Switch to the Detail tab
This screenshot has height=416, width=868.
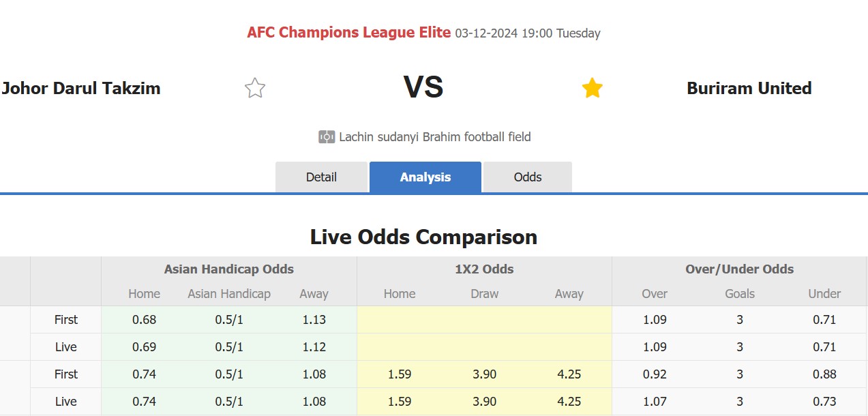[x=321, y=177]
